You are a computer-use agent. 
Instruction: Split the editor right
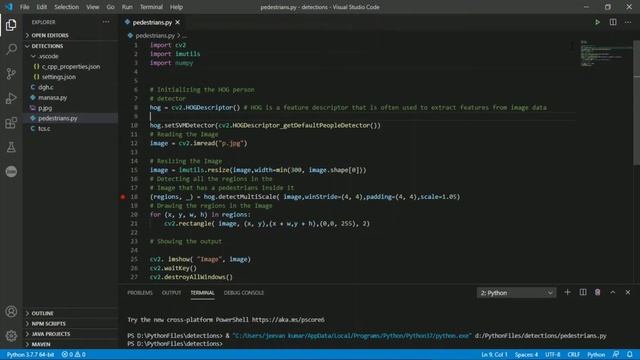point(613,22)
